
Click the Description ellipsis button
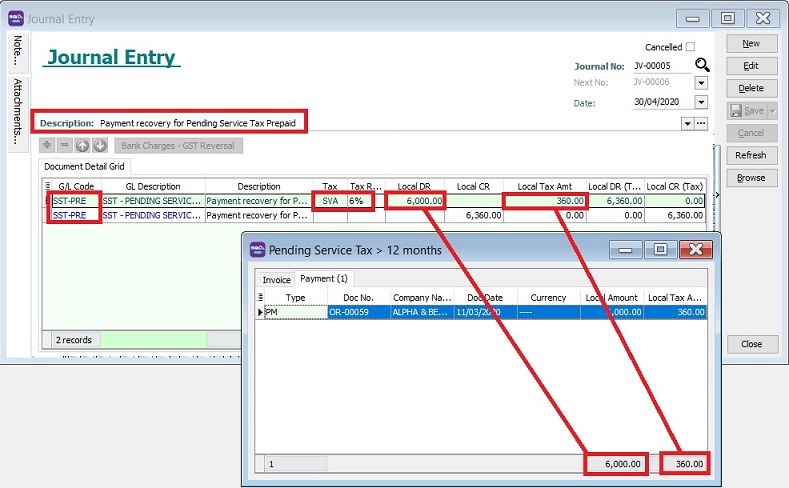pos(701,123)
